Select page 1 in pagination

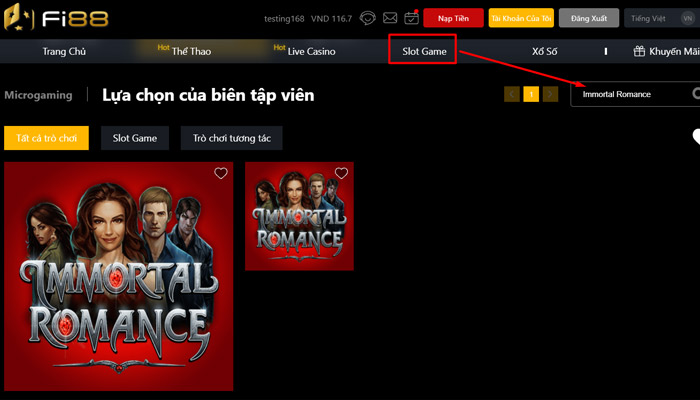[x=531, y=94]
